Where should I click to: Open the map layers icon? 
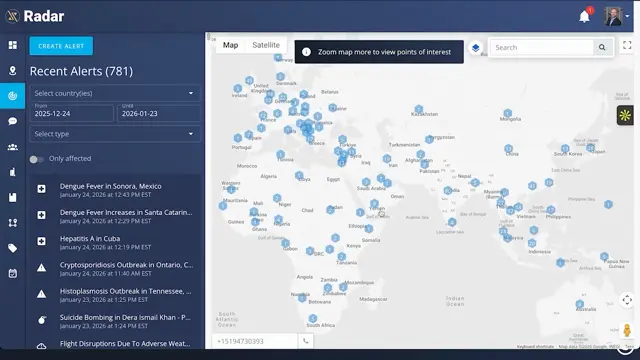(x=476, y=48)
